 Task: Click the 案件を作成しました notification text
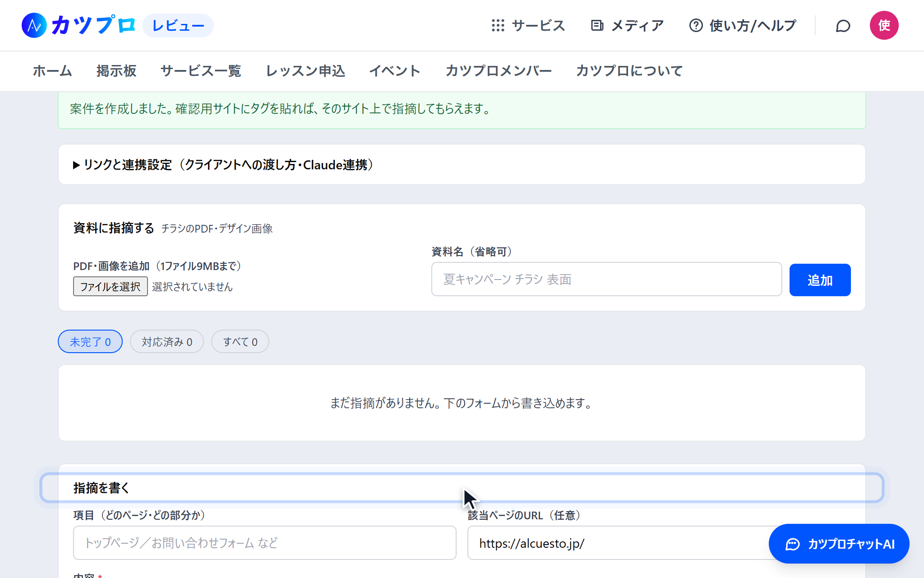point(280,109)
